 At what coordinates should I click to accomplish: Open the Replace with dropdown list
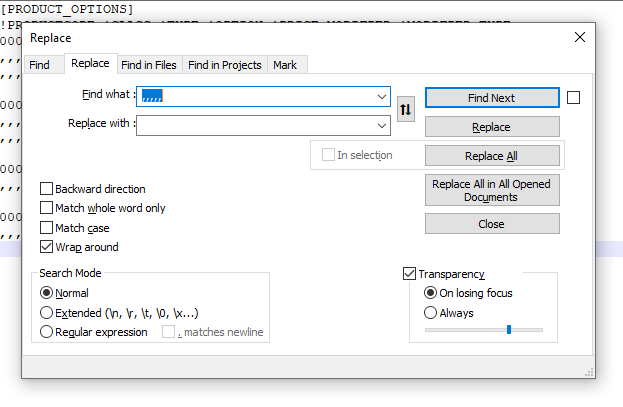coord(382,126)
